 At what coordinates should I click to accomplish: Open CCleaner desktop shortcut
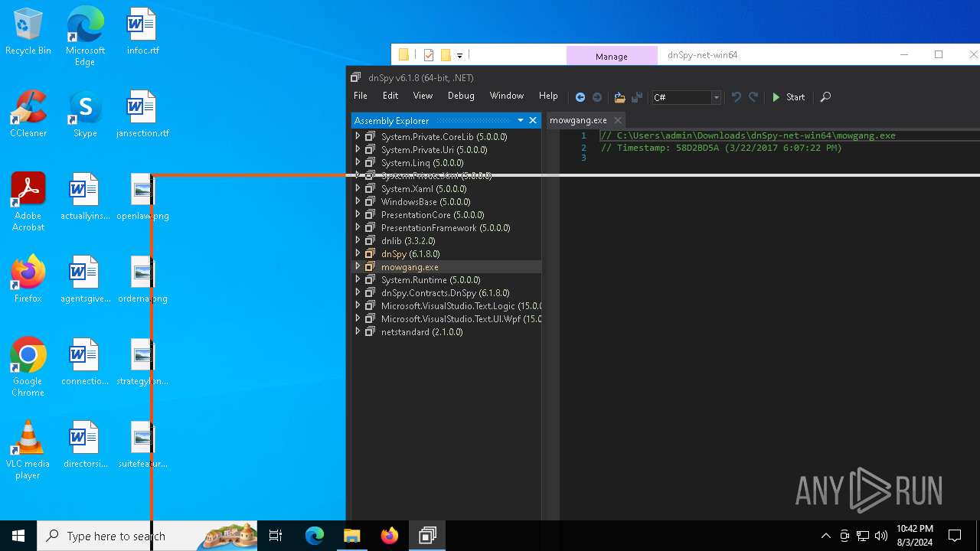[28, 115]
